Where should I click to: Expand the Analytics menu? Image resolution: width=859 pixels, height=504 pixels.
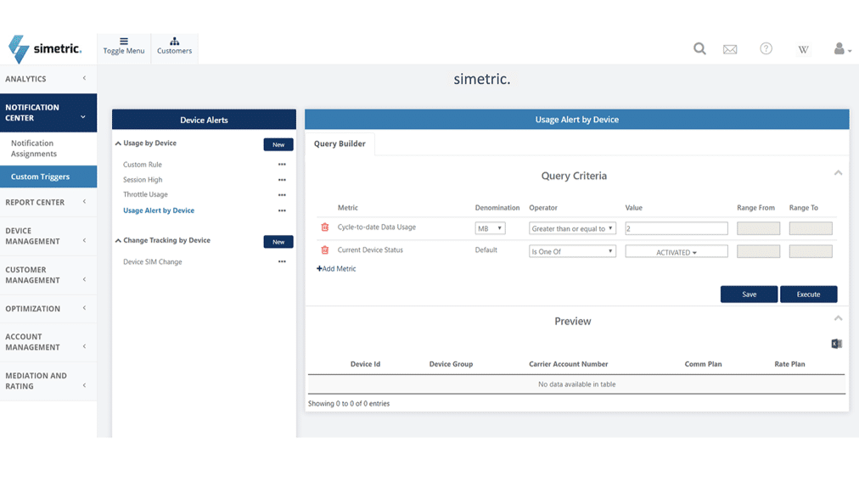48,79
